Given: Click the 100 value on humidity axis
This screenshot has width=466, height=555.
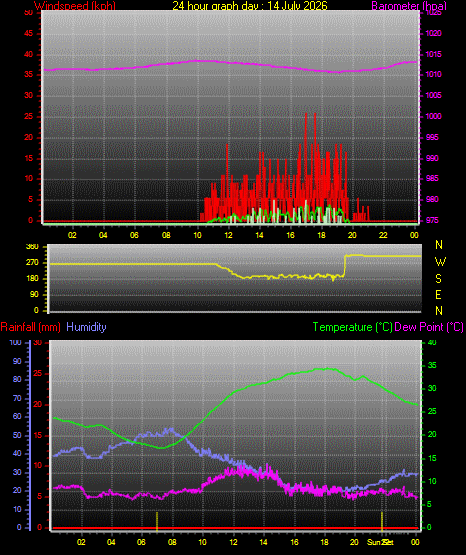Looking at the screenshot, I should (16, 343).
